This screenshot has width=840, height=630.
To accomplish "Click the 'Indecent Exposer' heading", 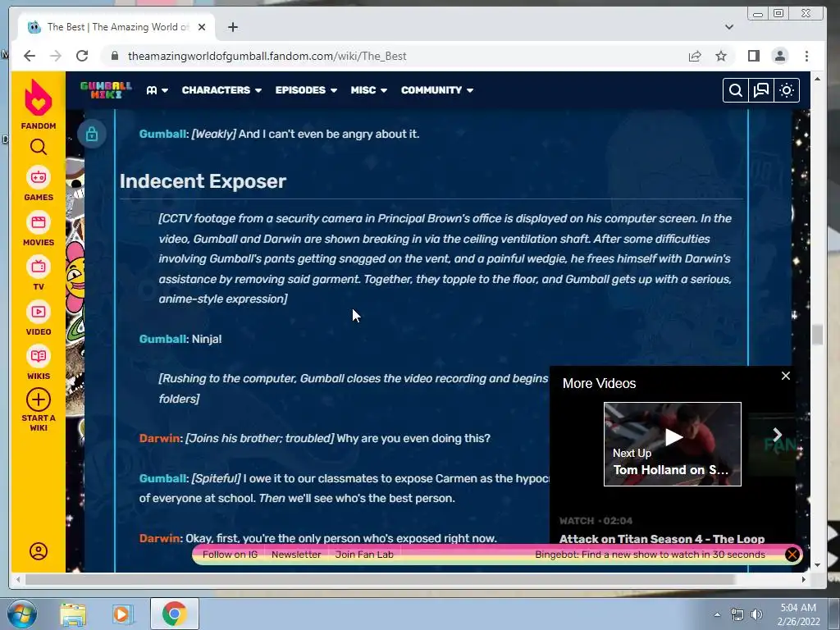I will pos(203,181).
